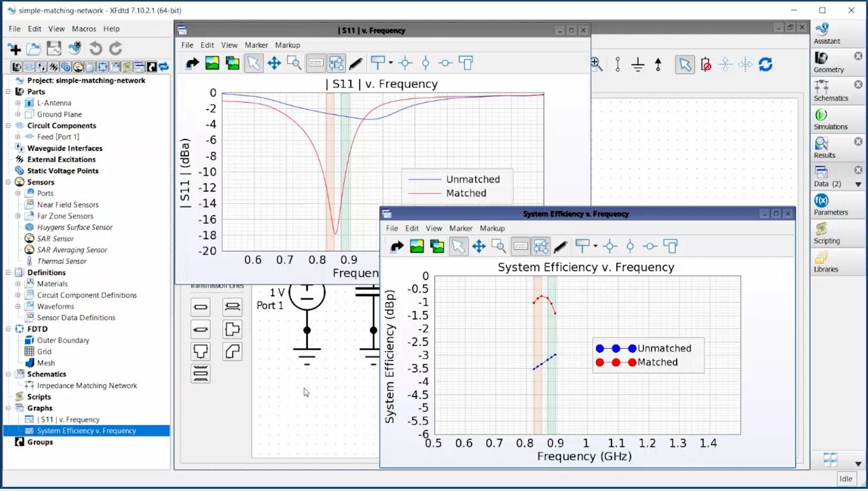
Task: Open the Macros menu in the main menu bar
Action: click(83, 29)
